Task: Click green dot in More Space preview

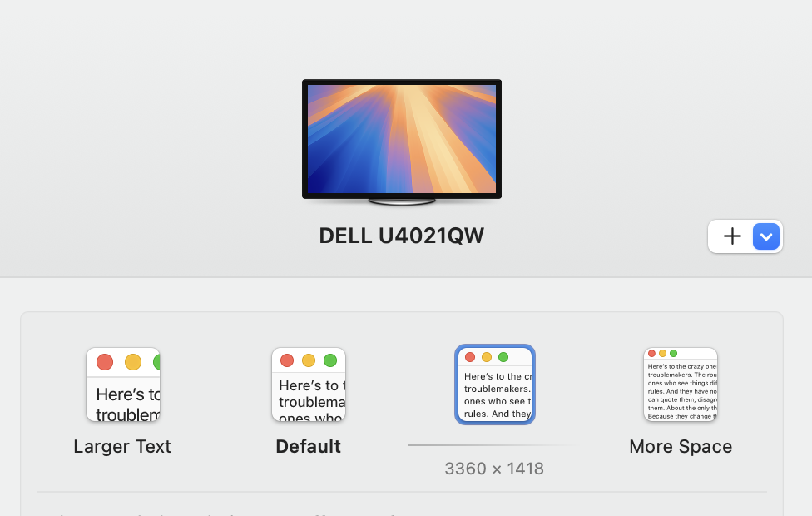Action: tap(673, 354)
